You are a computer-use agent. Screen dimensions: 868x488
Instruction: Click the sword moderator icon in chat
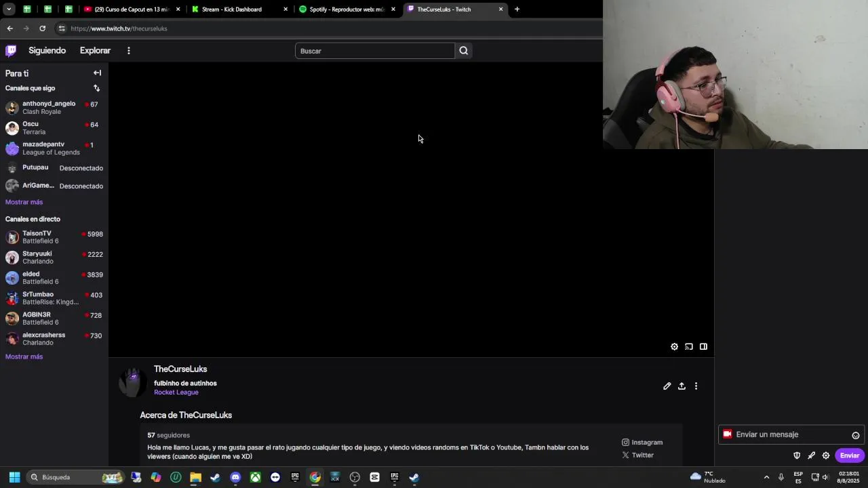[811, 455]
